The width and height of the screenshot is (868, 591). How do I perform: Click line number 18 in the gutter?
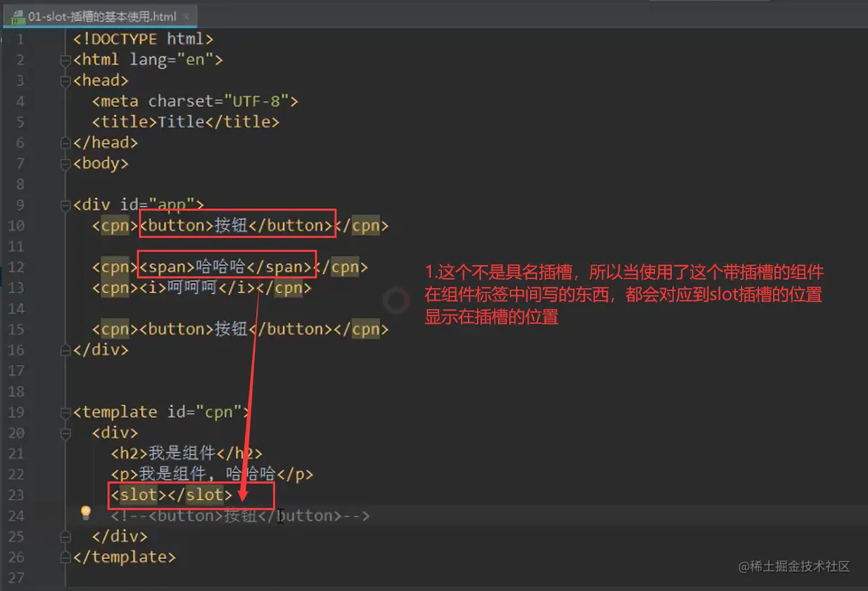pyautogui.click(x=17, y=391)
